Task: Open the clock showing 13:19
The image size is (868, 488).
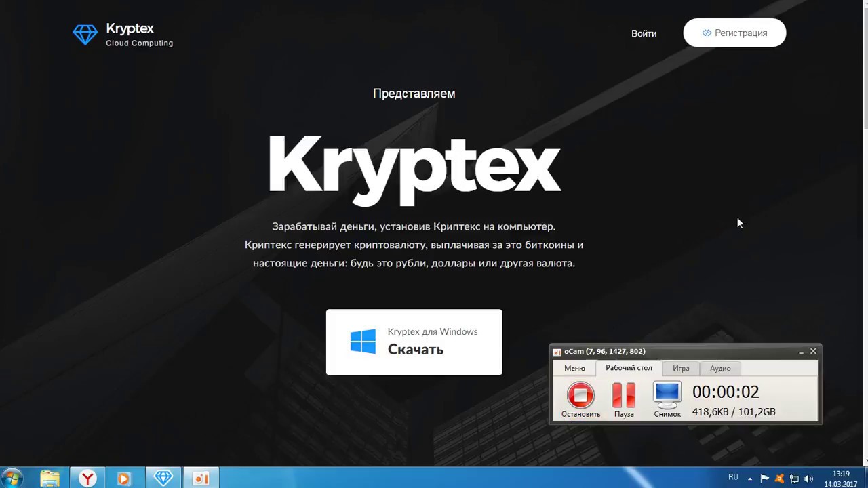Action: click(x=841, y=479)
